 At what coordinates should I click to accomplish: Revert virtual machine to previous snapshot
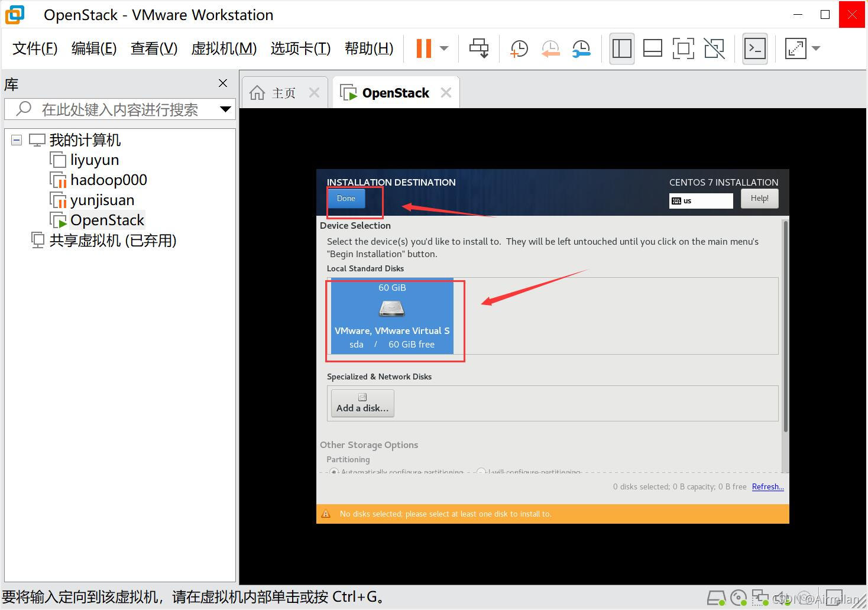pos(550,48)
